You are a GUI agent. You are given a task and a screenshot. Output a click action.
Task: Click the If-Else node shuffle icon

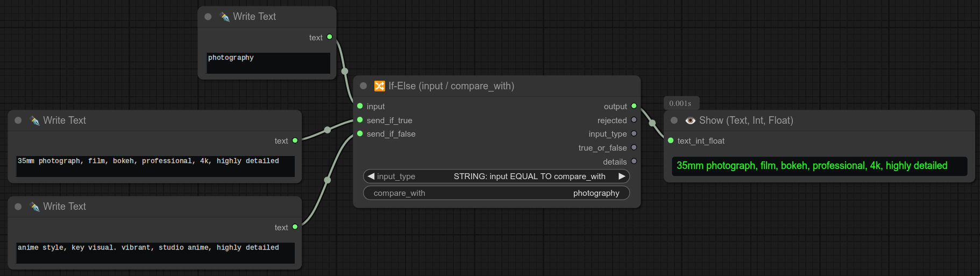379,86
